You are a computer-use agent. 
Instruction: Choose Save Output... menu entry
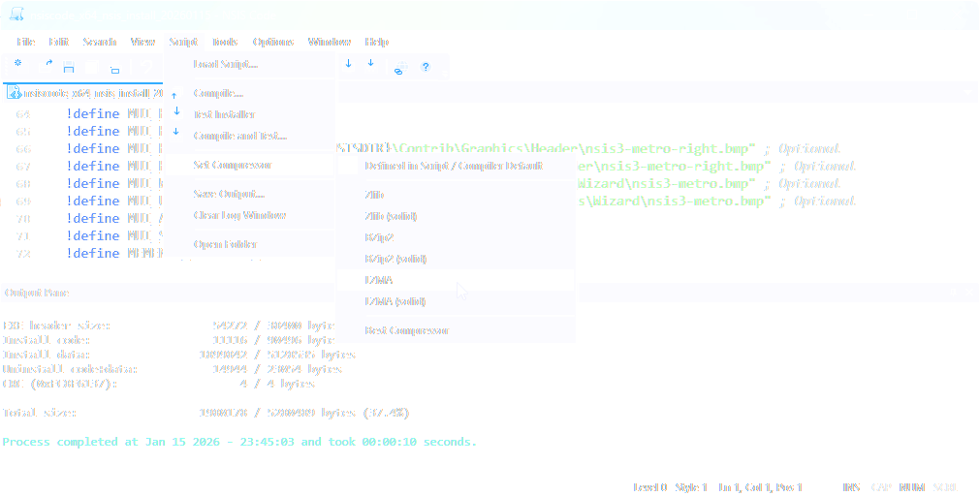[250, 195]
